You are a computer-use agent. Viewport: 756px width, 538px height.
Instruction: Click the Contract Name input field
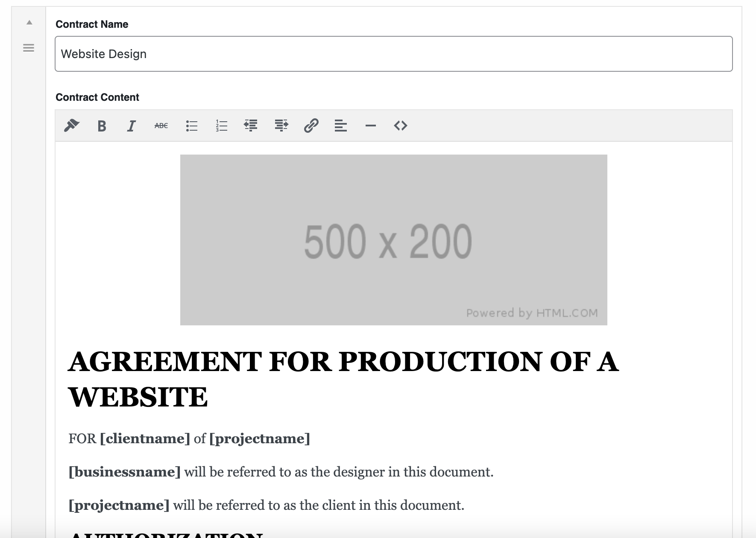[393, 54]
